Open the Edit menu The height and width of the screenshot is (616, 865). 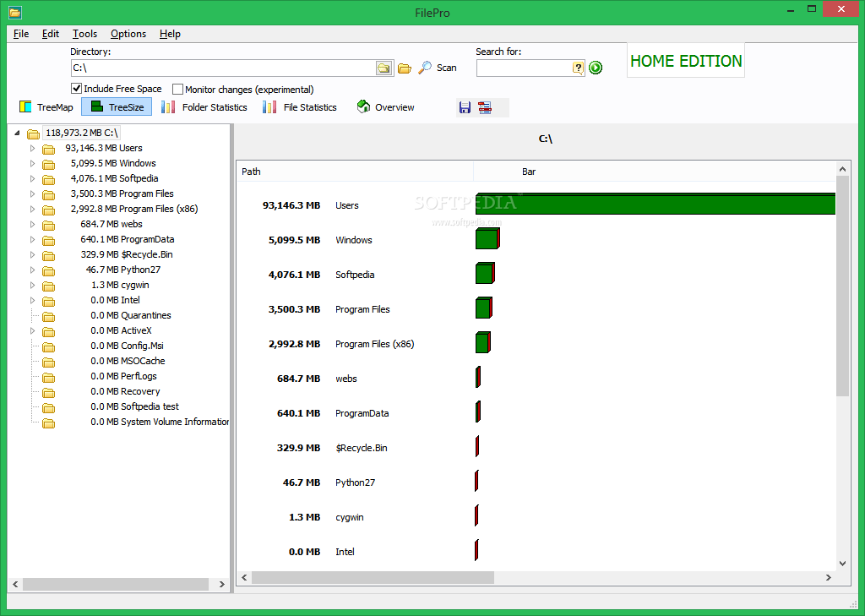pos(50,34)
